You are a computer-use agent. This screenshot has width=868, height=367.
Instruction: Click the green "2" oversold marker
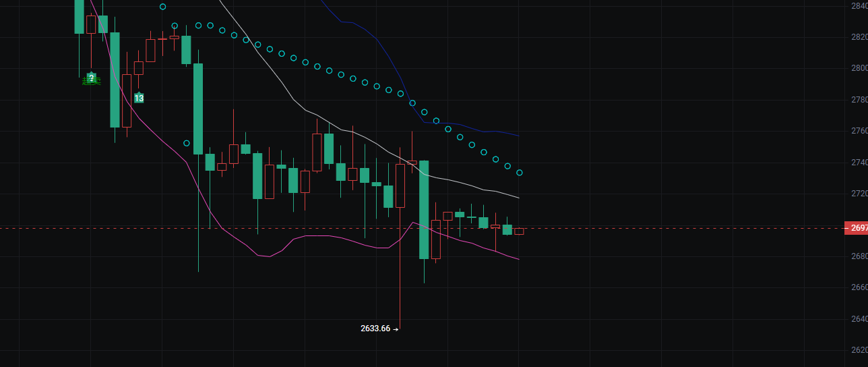pos(92,78)
